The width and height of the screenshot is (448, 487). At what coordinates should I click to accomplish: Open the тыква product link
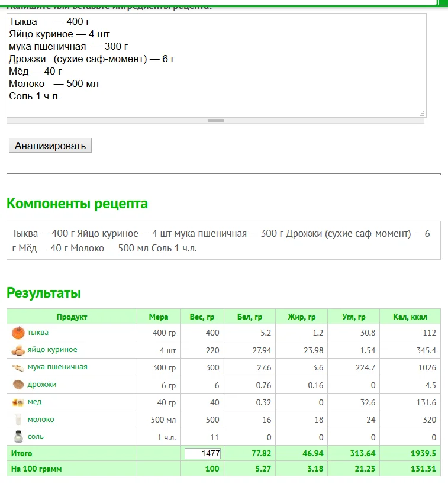38,333
